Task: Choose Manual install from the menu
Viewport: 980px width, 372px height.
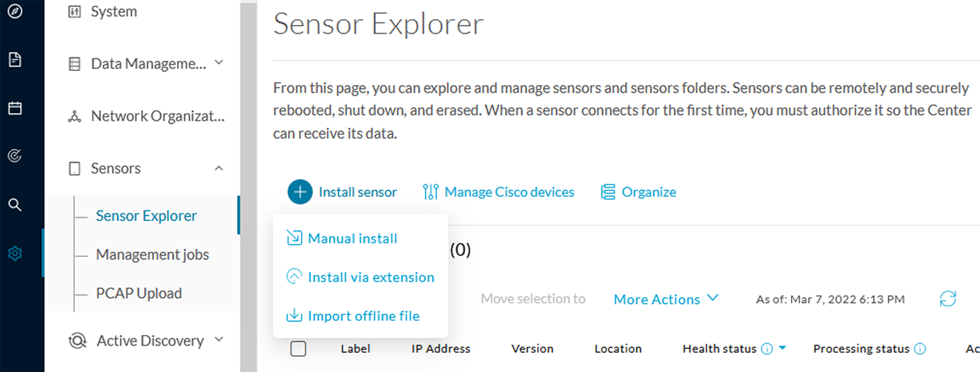Action: (342, 238)
